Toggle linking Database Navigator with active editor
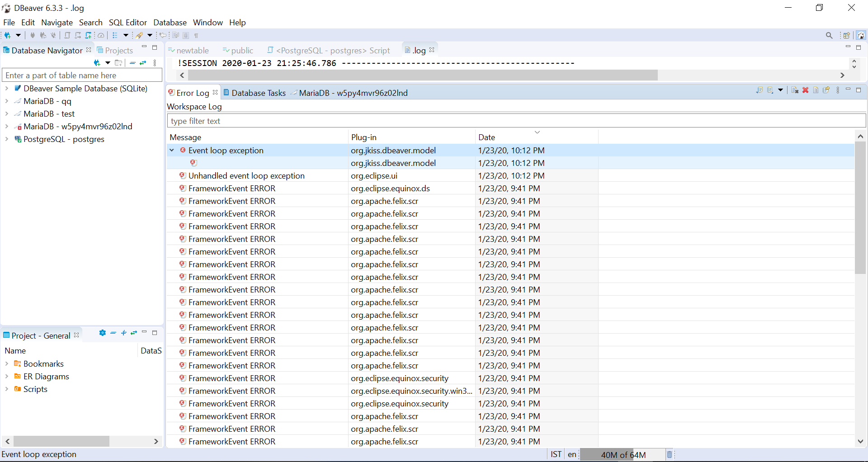868x462 pixels. (142, 63)
